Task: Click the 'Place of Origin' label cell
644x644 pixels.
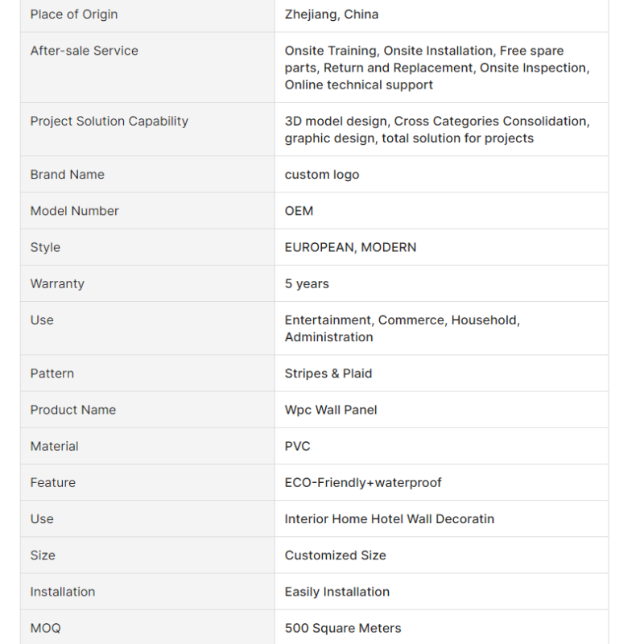Action: point(74,14)
